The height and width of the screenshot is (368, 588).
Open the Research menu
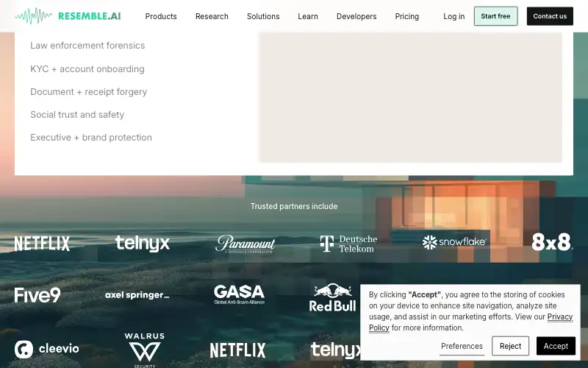pos(212,16)
